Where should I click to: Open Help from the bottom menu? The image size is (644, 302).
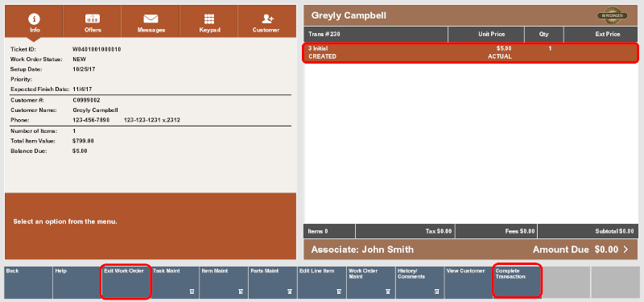pyautogui.click(x=76, y=283)
